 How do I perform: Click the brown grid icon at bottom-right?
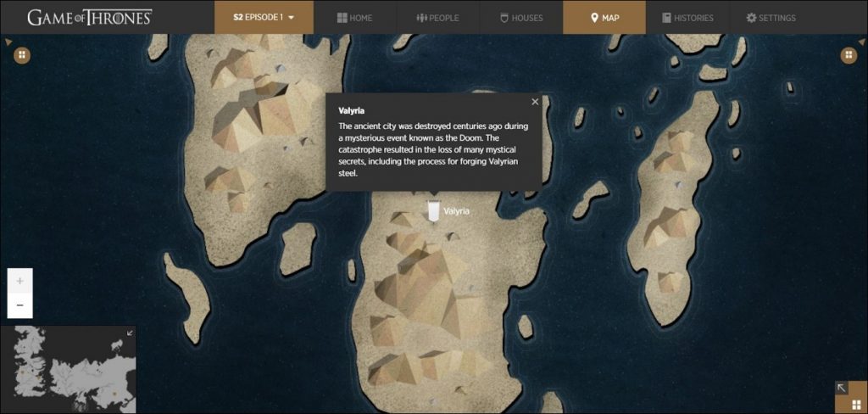pyautogui.click(x=857, y=403)
